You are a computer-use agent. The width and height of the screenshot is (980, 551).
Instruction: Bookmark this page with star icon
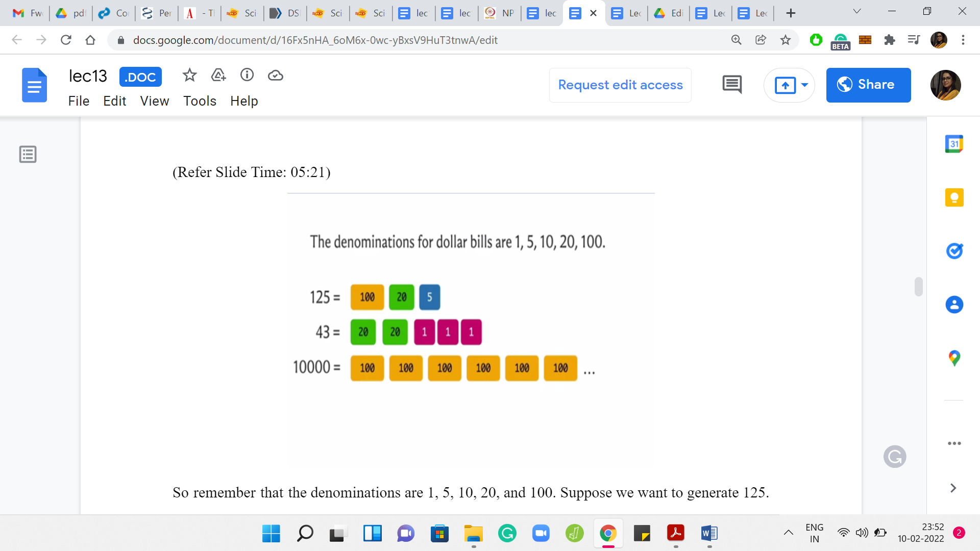[x=786, y=40]
